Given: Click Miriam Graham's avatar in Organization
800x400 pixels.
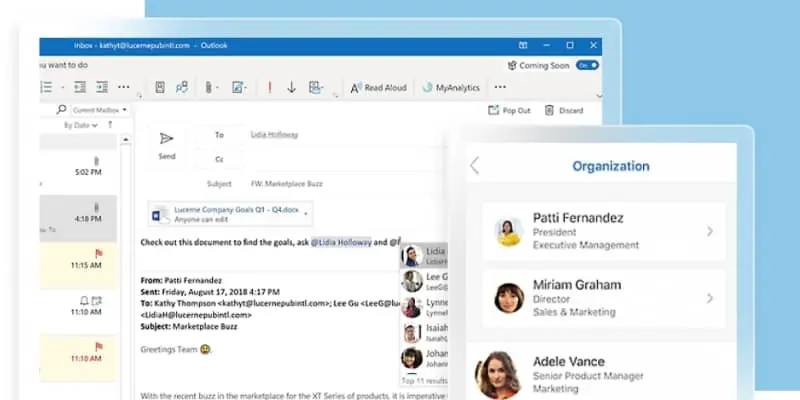Looking at the screenshot, I should (x=509, y=298).
